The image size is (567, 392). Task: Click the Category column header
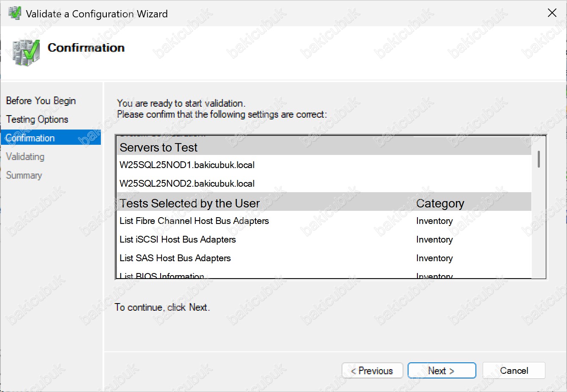click(440, 204)
